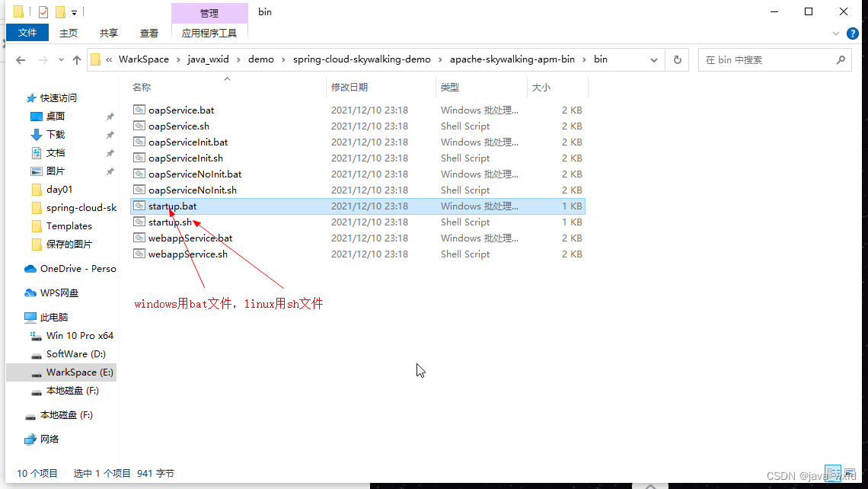Expand the ribbon with the chevron
This screenshot has height=489, width=868.
836,34
